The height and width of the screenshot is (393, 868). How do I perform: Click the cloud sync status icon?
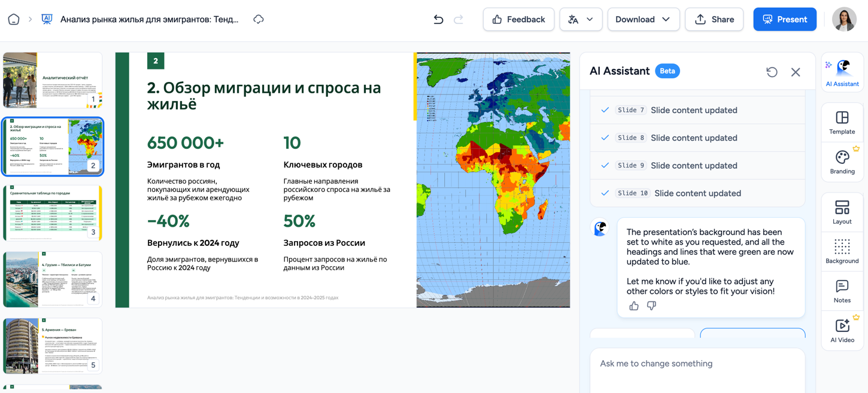pyautogui.click(x=259, y=19)
